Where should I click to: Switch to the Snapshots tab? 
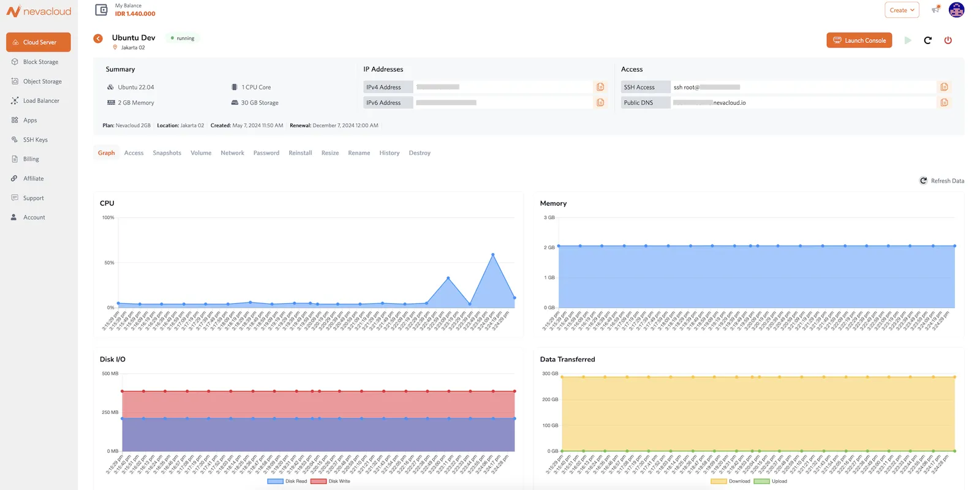coord(167,153)
